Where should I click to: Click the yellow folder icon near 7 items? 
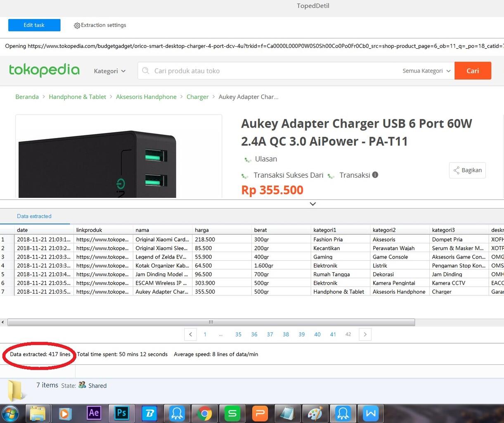tap(16, 390)
